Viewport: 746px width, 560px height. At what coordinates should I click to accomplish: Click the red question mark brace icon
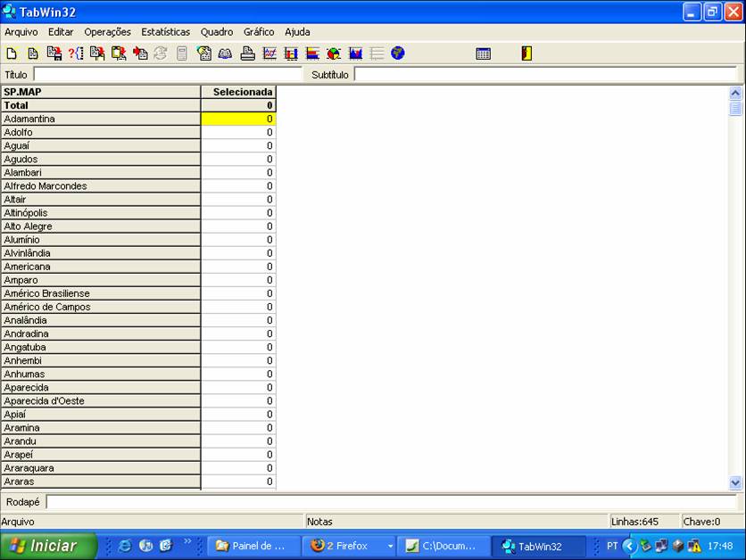coord(76,54)
